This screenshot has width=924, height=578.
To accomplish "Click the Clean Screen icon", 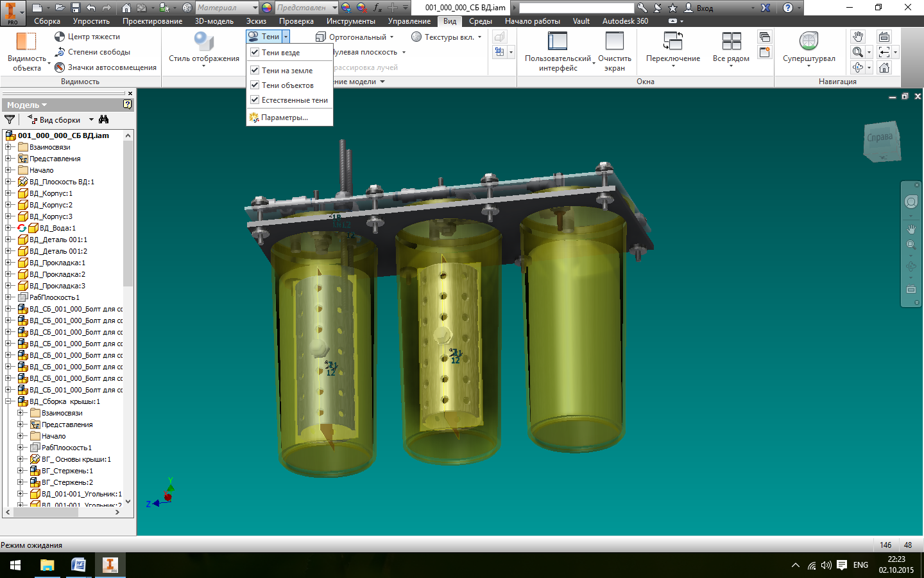I will 615,41.
